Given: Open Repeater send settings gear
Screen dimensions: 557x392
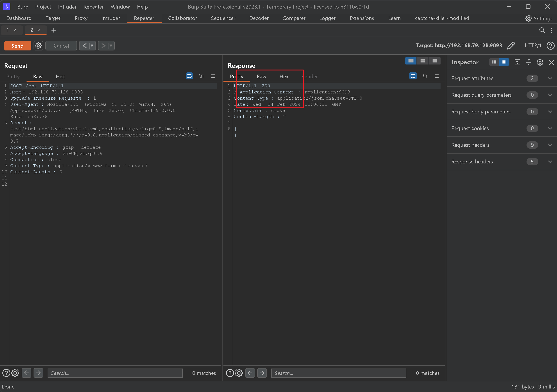Looking at the screenshot, I should coord(38,46).
